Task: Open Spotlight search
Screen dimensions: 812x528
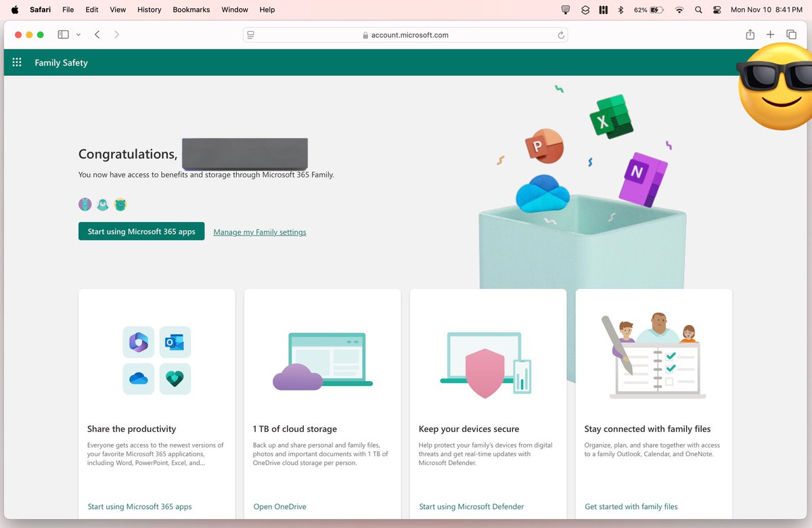Action: point(698,9)
